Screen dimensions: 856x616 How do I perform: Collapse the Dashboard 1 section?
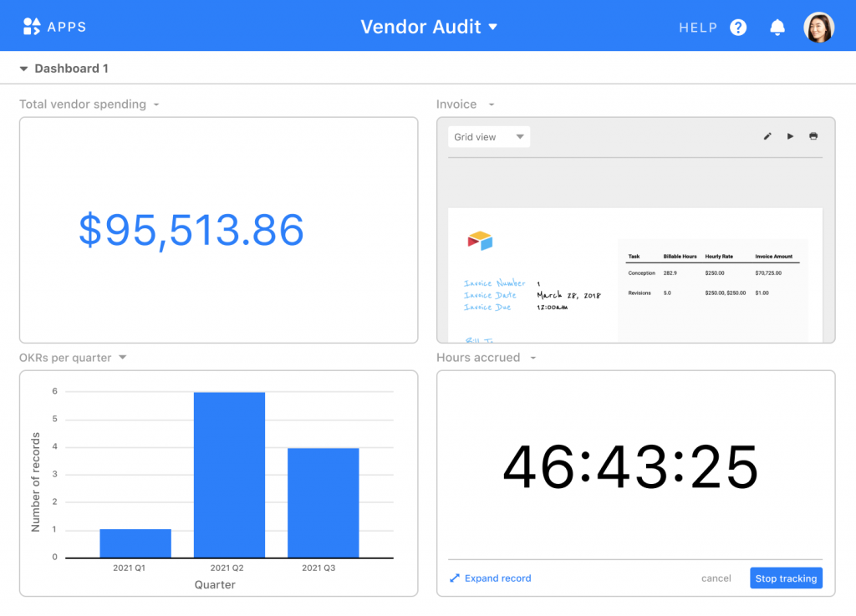tap(24, 69)
